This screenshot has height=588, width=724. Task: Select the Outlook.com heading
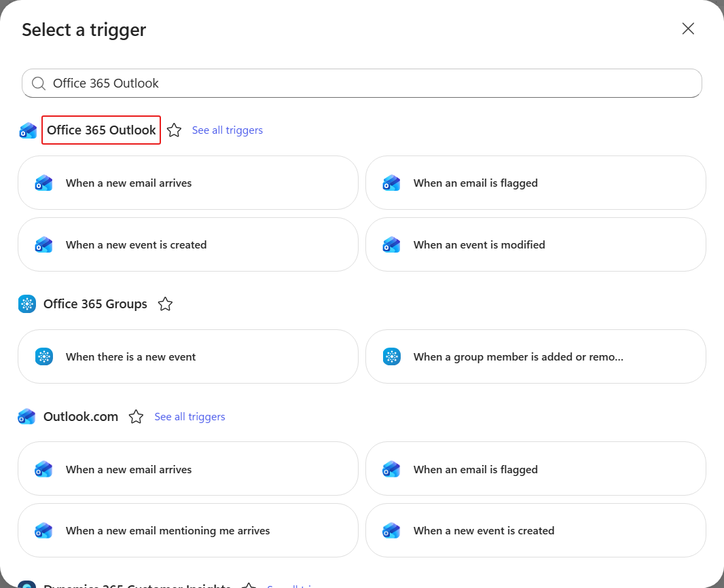click(81, 416)
